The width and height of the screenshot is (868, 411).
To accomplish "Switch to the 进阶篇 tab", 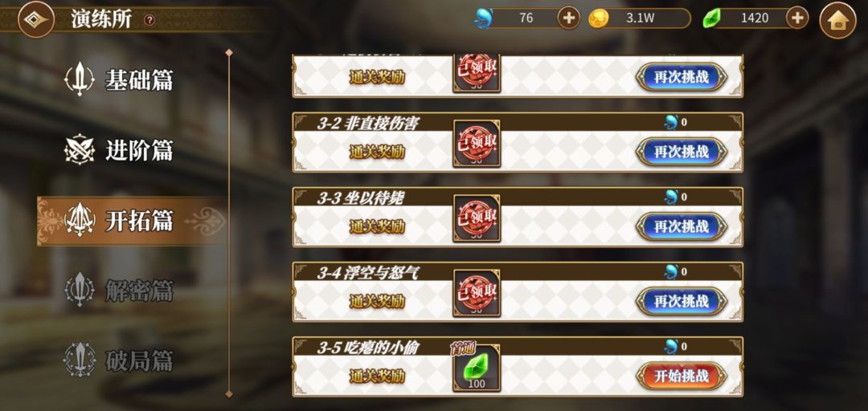I will click(x=119, y=150).
